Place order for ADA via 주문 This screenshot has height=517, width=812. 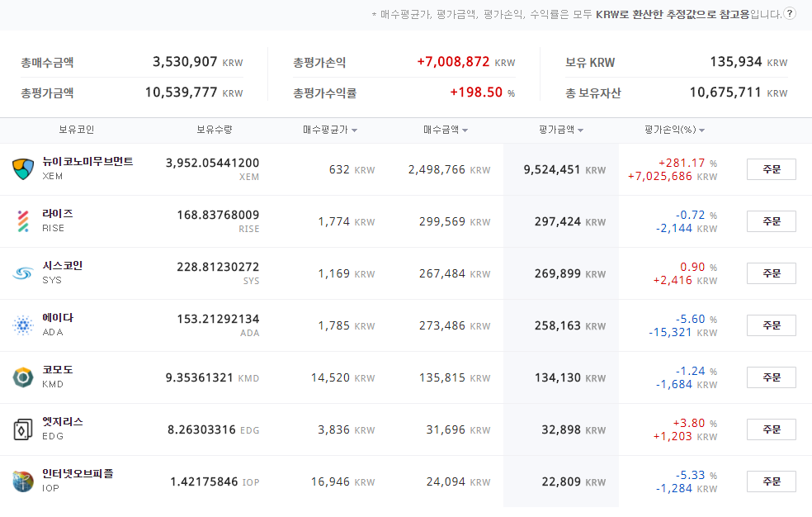[771, 325]
